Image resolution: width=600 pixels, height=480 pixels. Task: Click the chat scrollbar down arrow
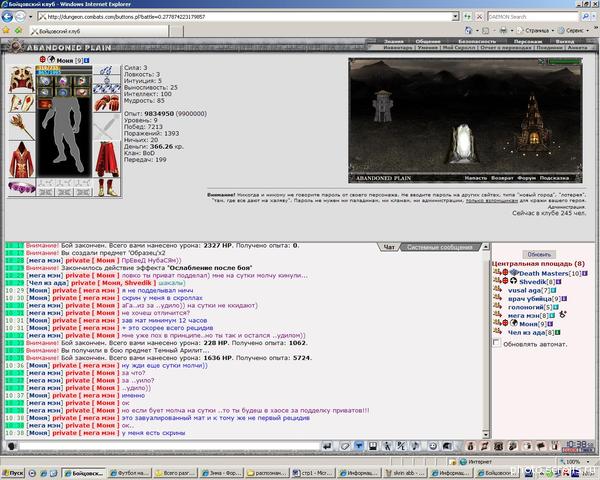click(x=486, y=434)
